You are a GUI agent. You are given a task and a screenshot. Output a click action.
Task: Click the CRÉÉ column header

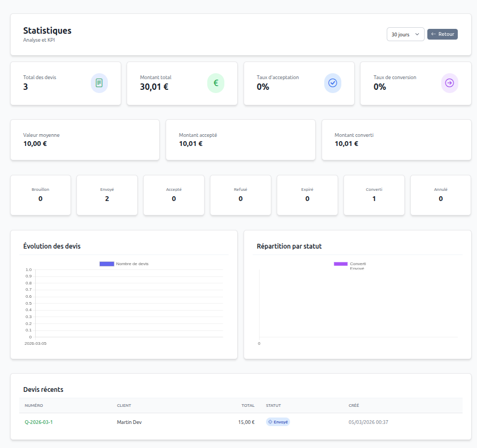[x=355, y=406]
